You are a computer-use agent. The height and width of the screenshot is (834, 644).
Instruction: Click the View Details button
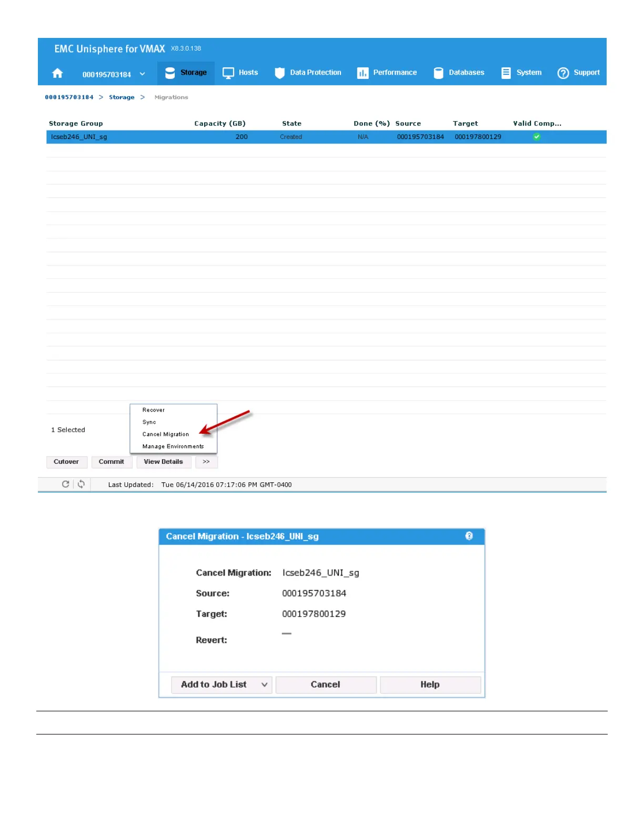(x=164, y=462)
